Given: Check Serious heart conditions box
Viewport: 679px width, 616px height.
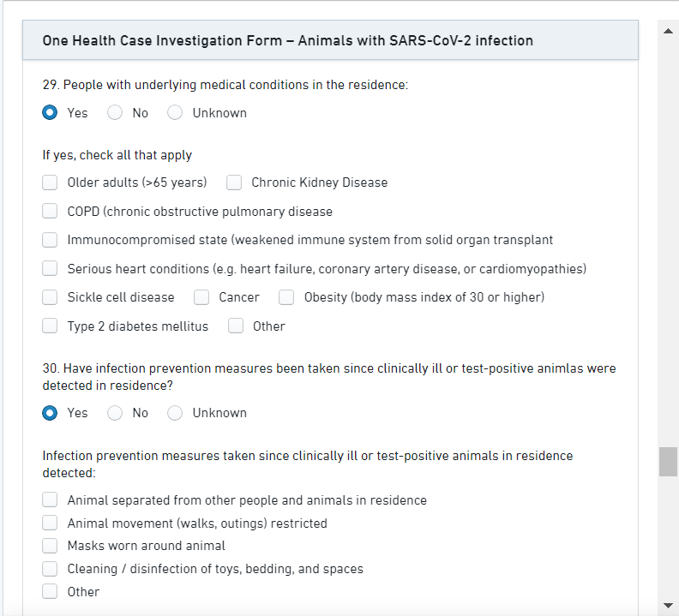Looking at the screenshot, I should [x=51, y=269].
